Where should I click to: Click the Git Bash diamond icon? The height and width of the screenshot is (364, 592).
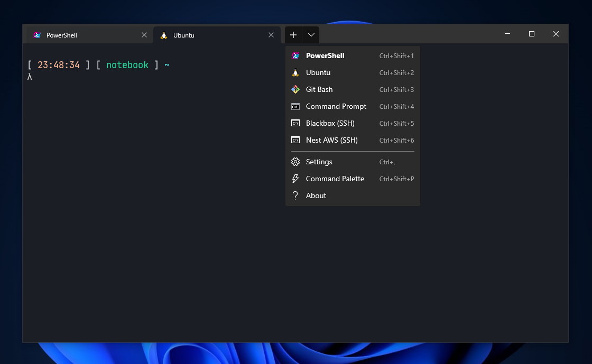point(295,89)
